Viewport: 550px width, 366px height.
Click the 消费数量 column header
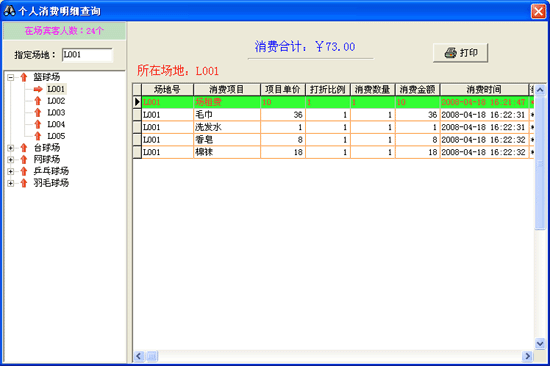click(x=373, y=89)
